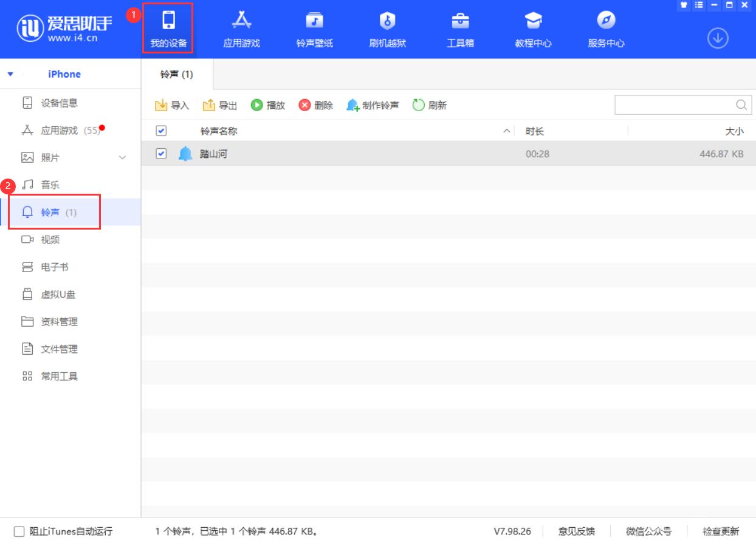Click the 导入 import button
The height and width of the screenshot is (543, 756).
click(x=173, y=105)
